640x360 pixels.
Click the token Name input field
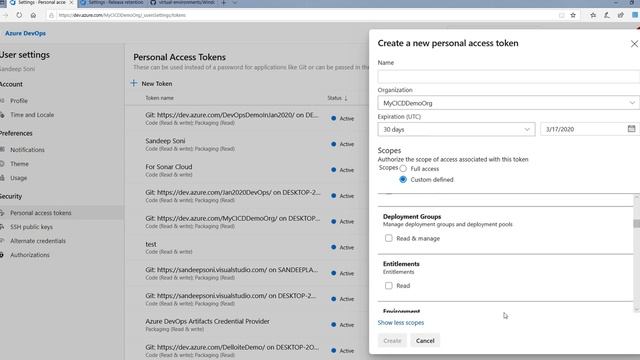tap(508, 76)
